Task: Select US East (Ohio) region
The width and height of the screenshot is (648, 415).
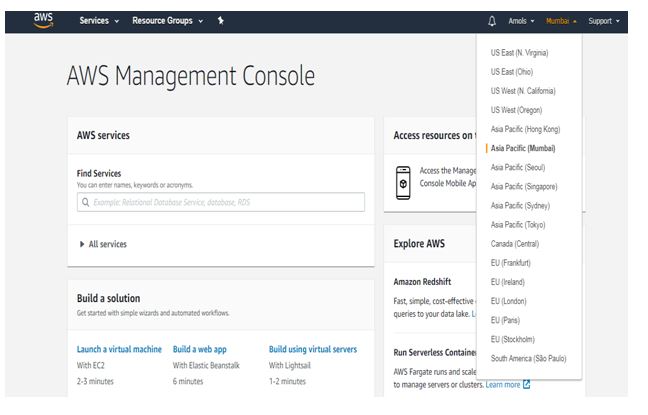Action: pos(512,72)
